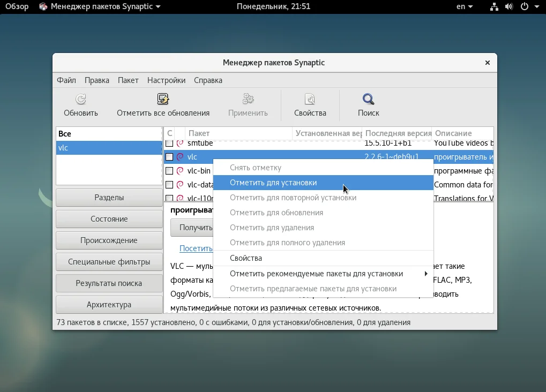Sort by the Последняя версия column header
This screenshot has height=392, width=546.
(x=397, y=133)
